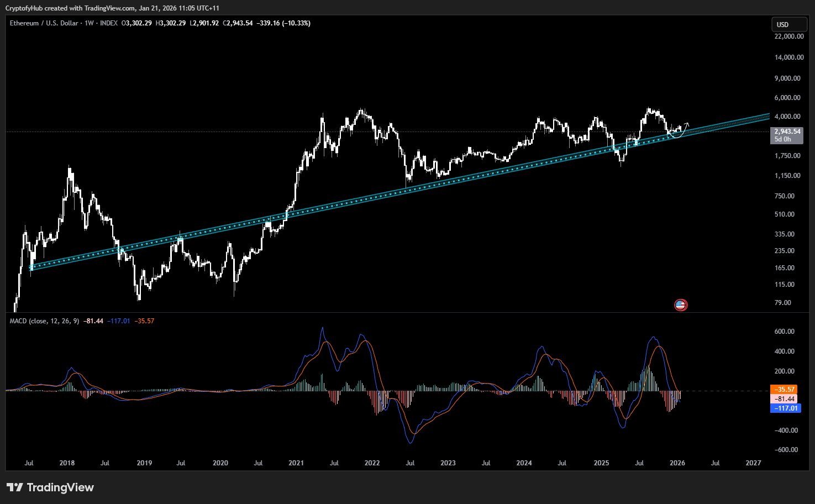Select the blue -117.01 MACD value label

click(x=785, y=408)
